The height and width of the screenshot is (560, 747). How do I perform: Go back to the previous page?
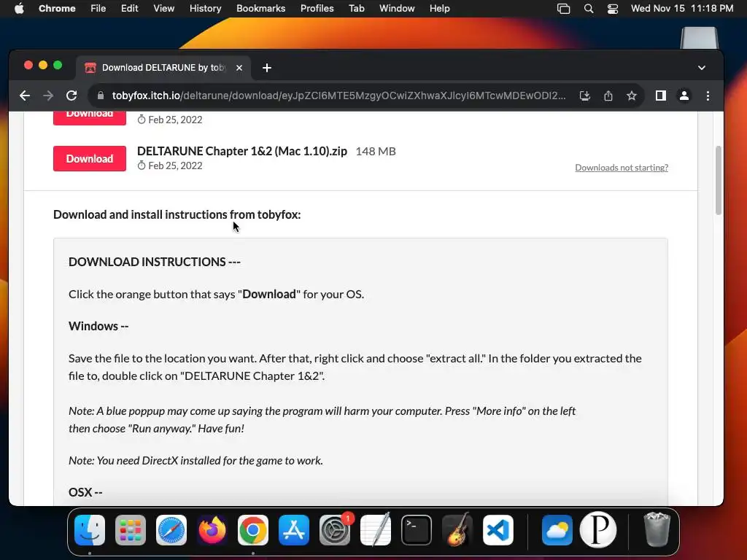click(x=25, y=96)
